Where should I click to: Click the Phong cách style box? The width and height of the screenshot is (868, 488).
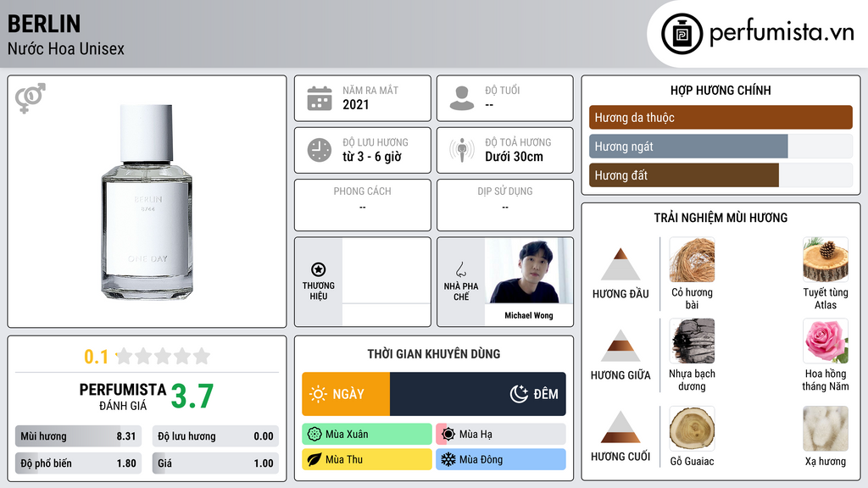click(363, 205)
